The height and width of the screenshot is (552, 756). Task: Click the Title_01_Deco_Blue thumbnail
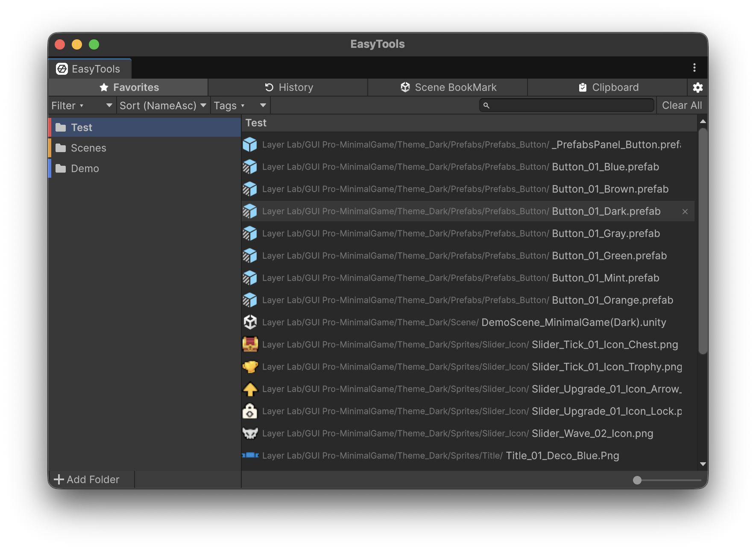(250, 455)
